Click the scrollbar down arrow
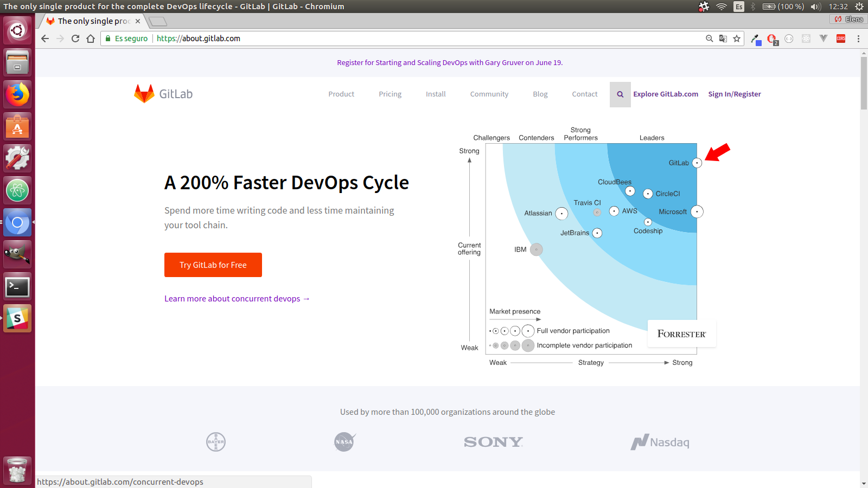 coord(864,484)
